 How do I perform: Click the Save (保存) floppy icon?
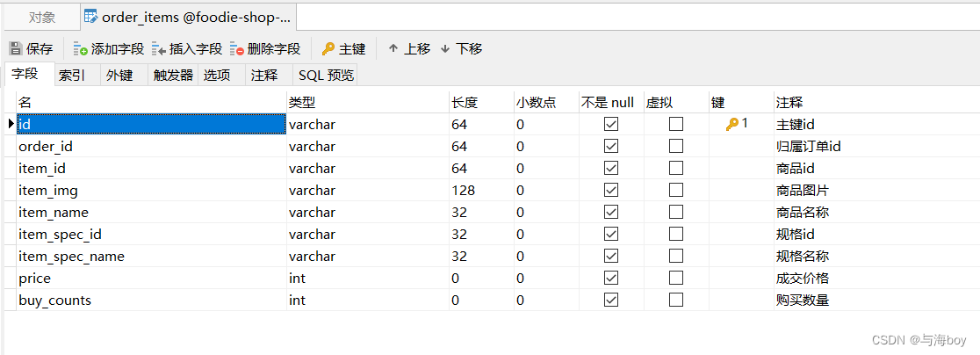click(16, 48)
